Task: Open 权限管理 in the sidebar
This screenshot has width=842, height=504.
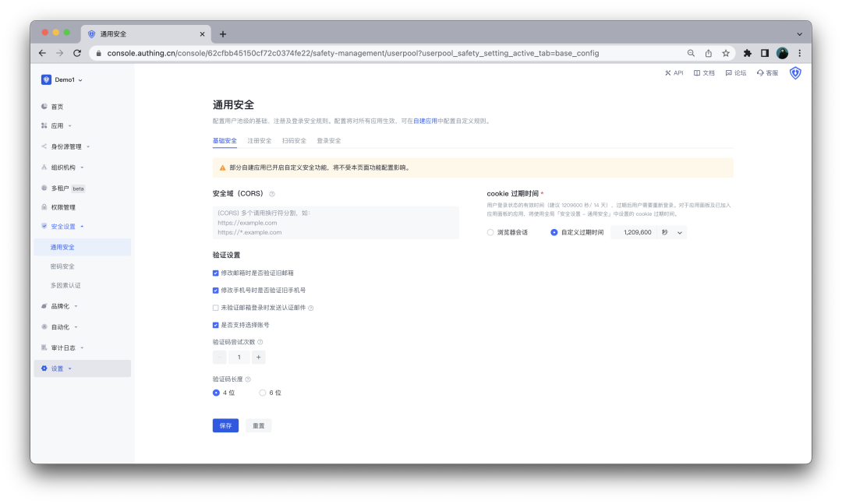Action: 62,206
